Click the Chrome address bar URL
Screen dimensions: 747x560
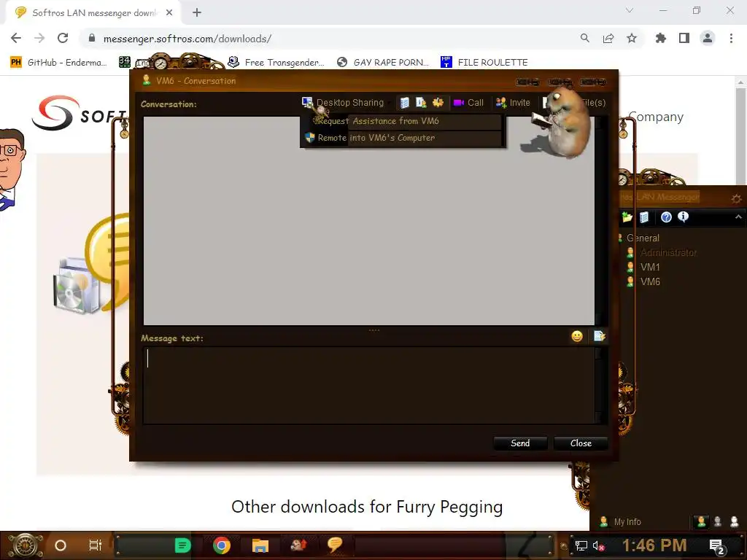pos(187,39)
